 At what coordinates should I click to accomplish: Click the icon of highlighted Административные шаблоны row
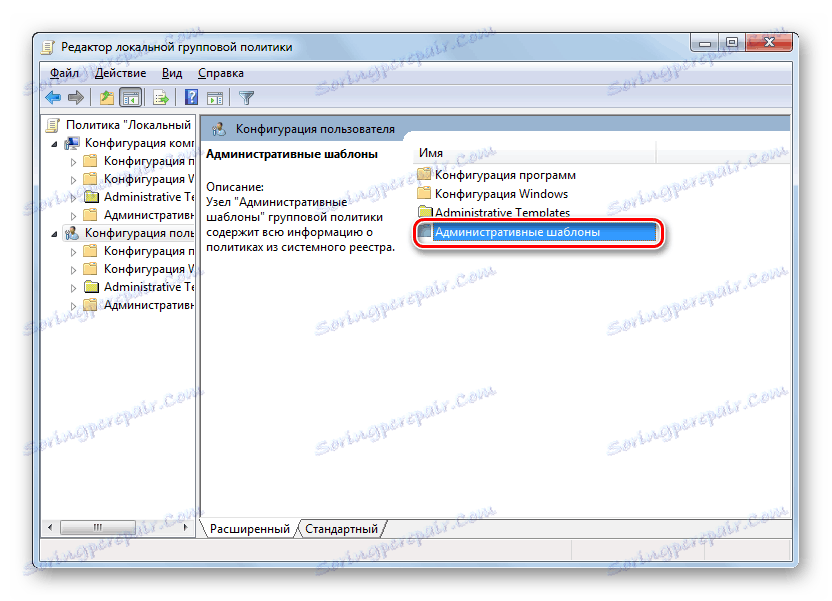[424, 231]
